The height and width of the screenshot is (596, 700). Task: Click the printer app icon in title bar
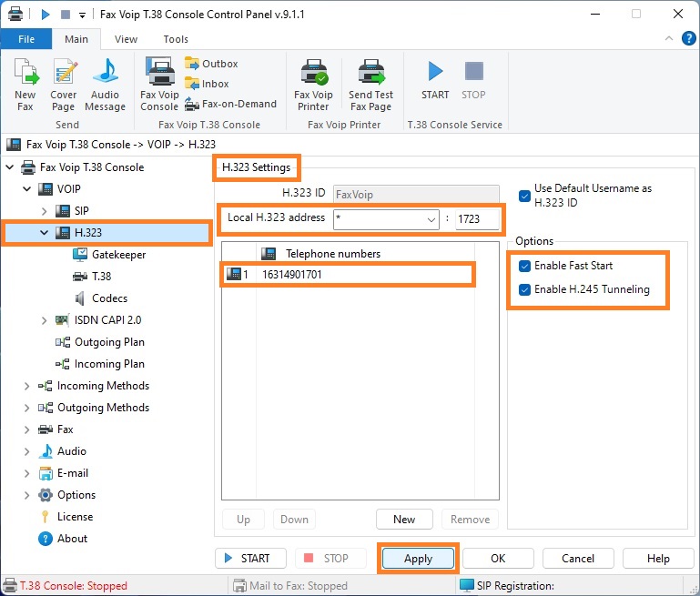click(x=15, y=15)
